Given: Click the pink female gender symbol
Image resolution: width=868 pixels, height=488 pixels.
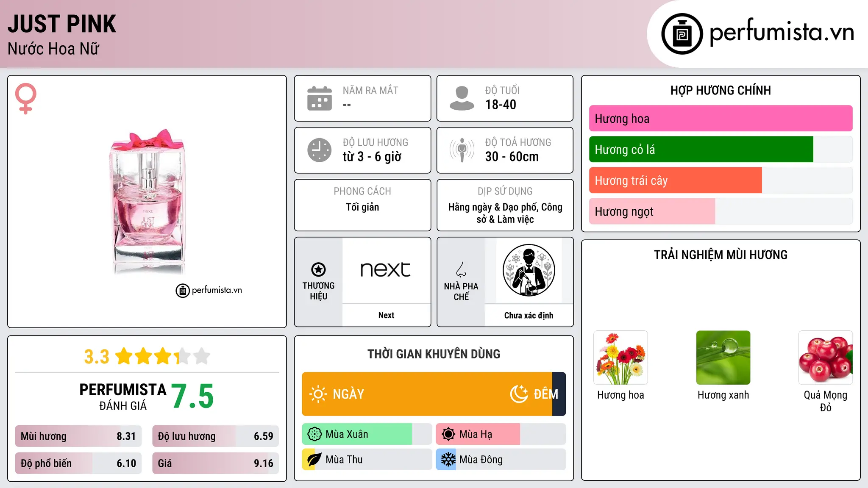Looking at the screenshot, I should (x=26, y=98).
